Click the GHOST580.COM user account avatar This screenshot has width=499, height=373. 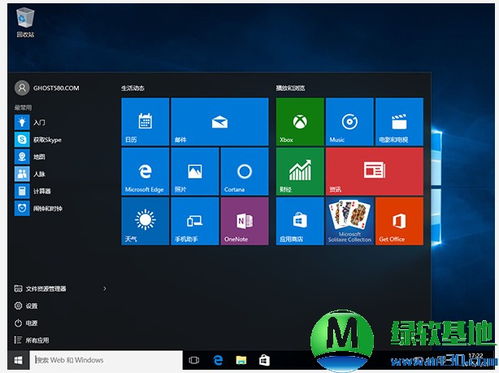[x=22, y=88]
